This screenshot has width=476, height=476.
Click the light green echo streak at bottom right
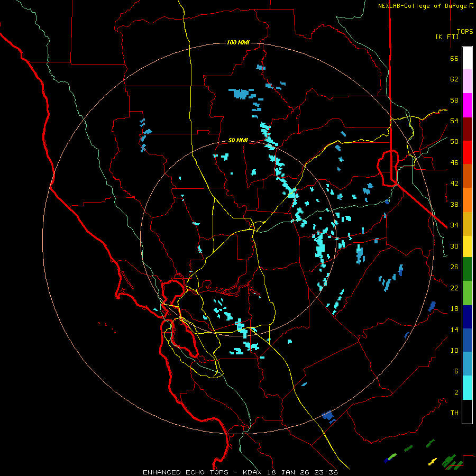[392, 456]
